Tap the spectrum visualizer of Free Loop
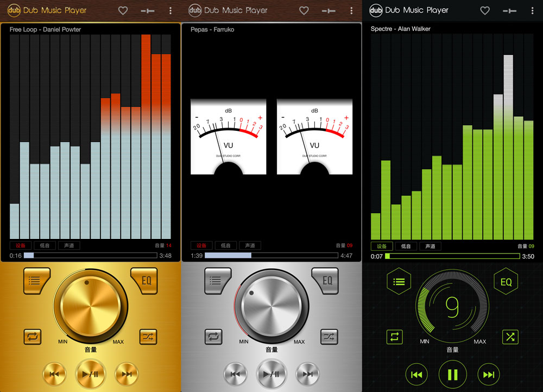 [x=90, y=136]
